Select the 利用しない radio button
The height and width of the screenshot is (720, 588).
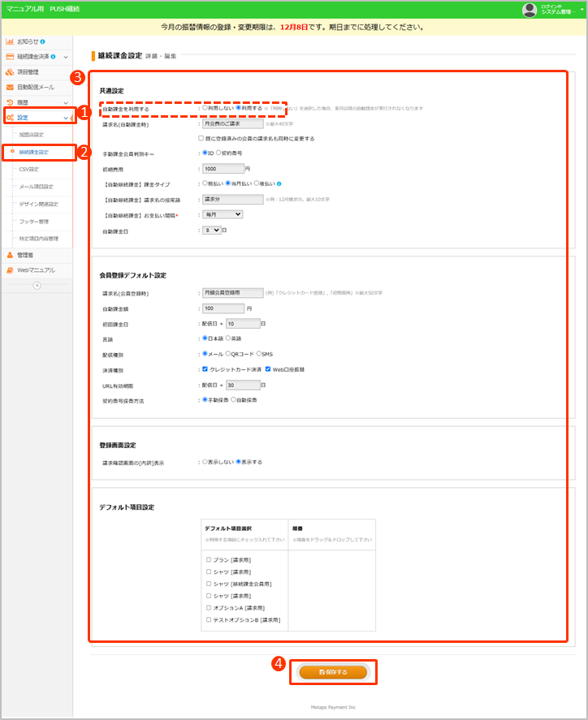coord(205,108)
